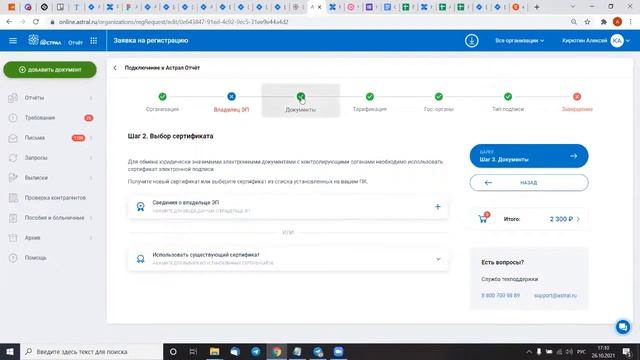Click the browser address bar
The image size is (640, 360).
point(306,22)
